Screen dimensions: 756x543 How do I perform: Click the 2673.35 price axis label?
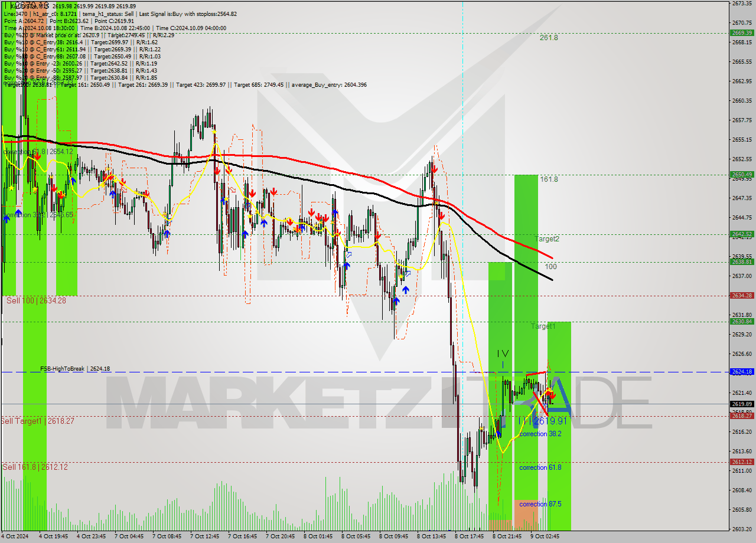pyautogui.click(x=742, y=3)
